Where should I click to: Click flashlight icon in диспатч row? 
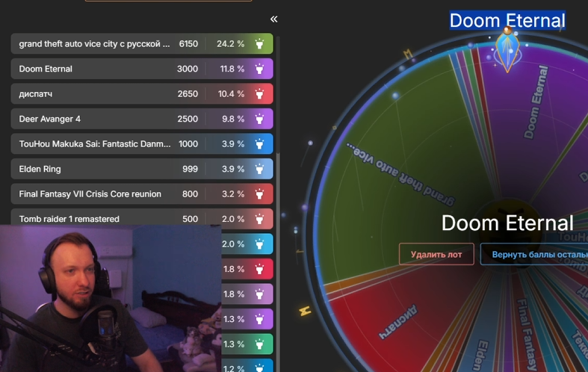(x=259, y=94)
